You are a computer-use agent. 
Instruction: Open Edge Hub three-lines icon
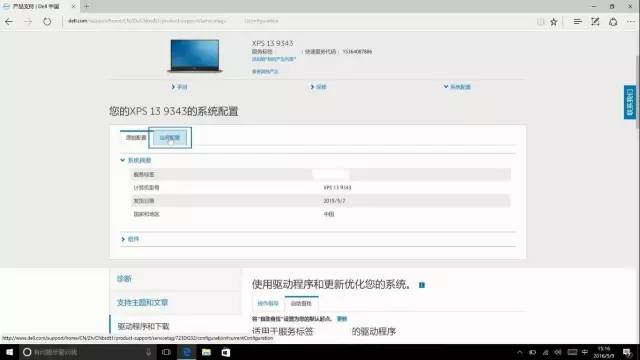coord(577,22)
